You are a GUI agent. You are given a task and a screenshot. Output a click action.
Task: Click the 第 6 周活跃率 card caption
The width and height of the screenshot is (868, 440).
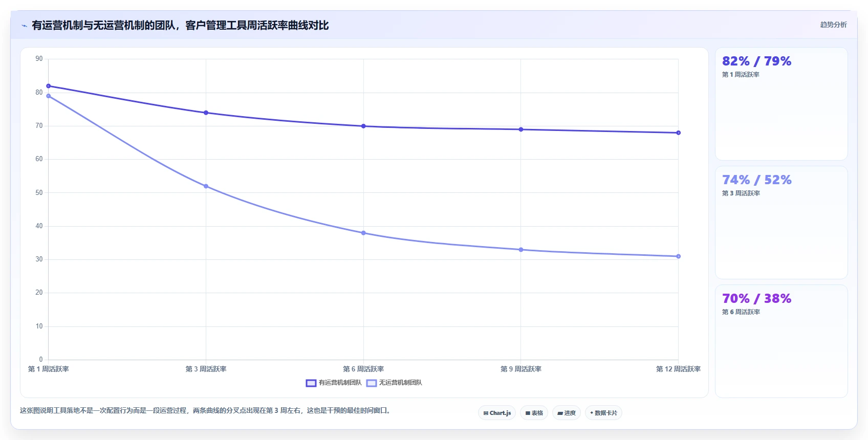click(x=741, y=312)
